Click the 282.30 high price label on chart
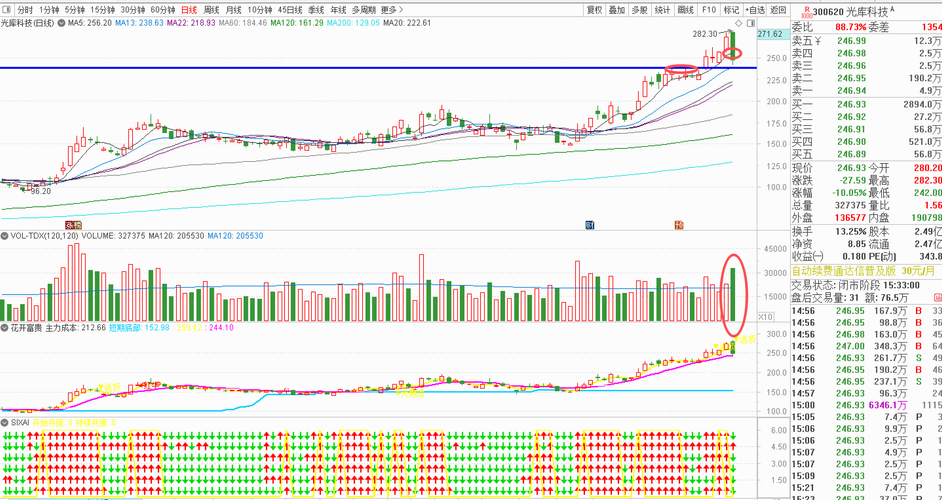This screenshot has height=500, width=942. 705,34
